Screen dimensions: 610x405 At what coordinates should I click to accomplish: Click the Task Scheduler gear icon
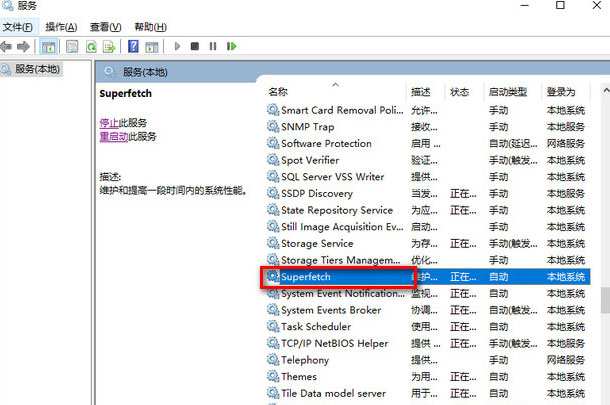tap(273, 327)
